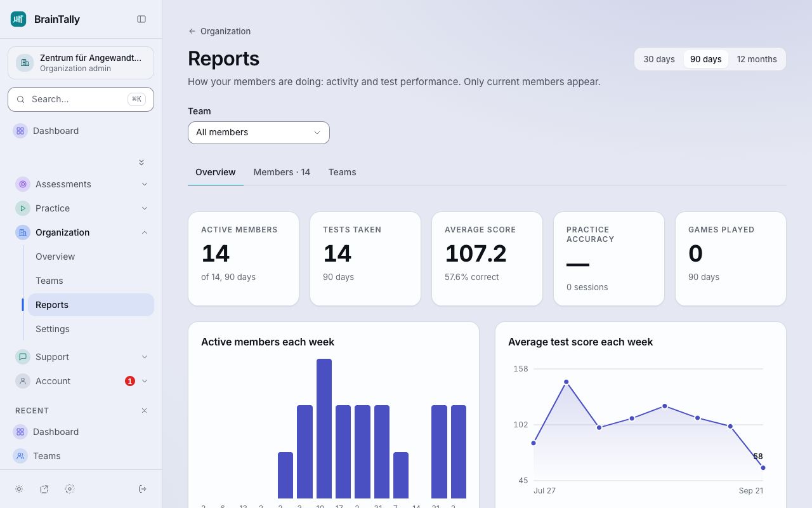Click the last data point labeled 58
The width and height of the screenshot is (812, 508).
click(x=763, y=467)
